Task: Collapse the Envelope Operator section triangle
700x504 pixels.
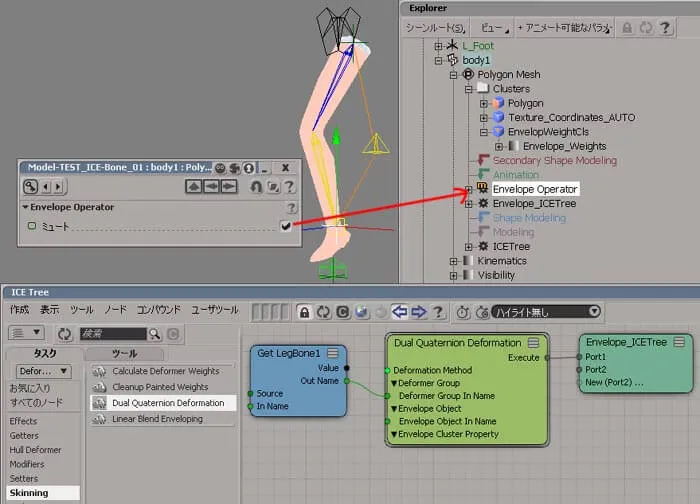Action: (x=25, y=207)
